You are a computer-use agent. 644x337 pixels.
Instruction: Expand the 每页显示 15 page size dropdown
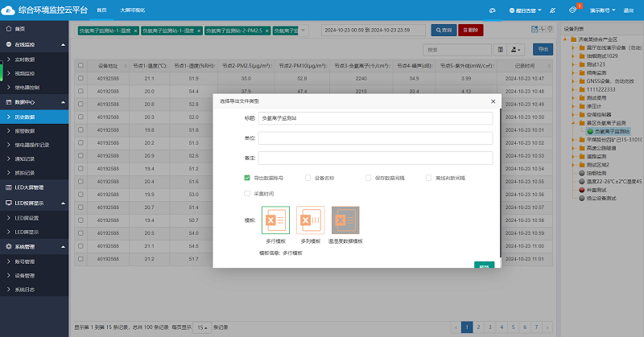click(204, 327)
